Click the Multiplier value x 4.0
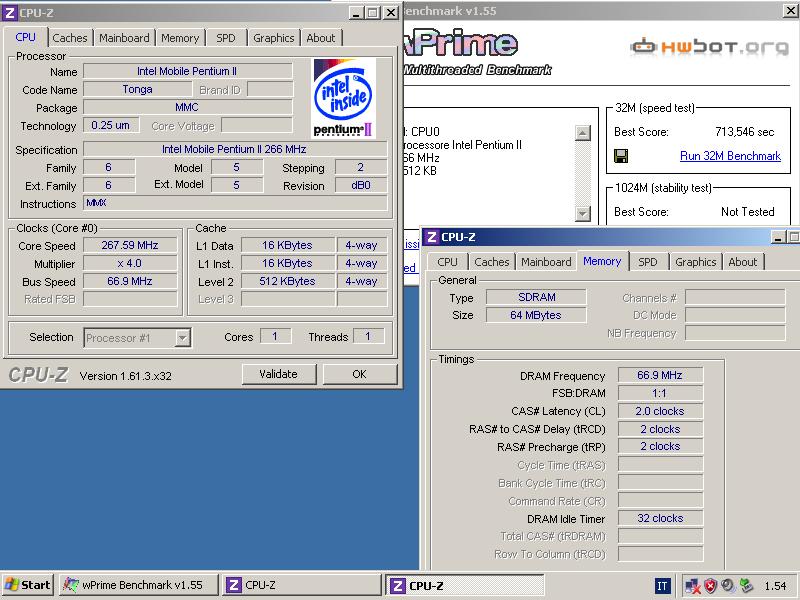Image resolution: width=800 pixels, height=600 pixels. [x=130, y=264]
